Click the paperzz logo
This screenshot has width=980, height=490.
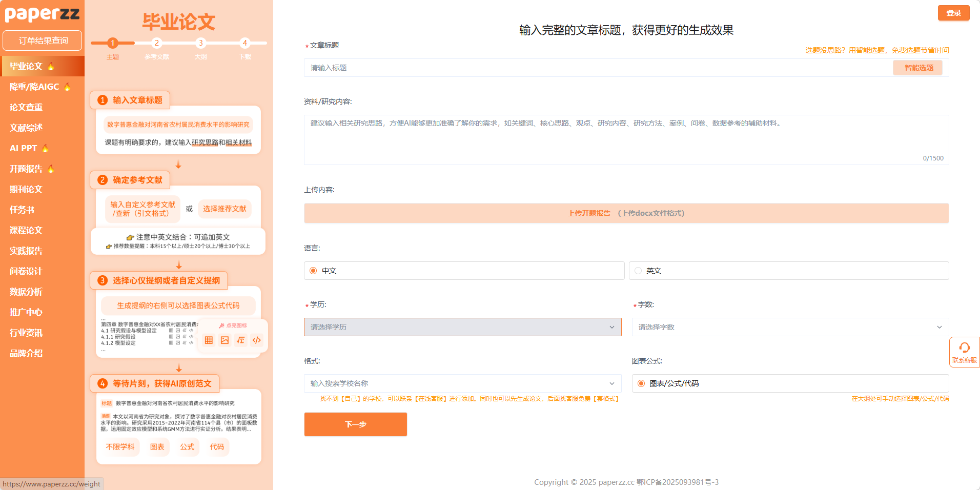[x=42, y=14]
